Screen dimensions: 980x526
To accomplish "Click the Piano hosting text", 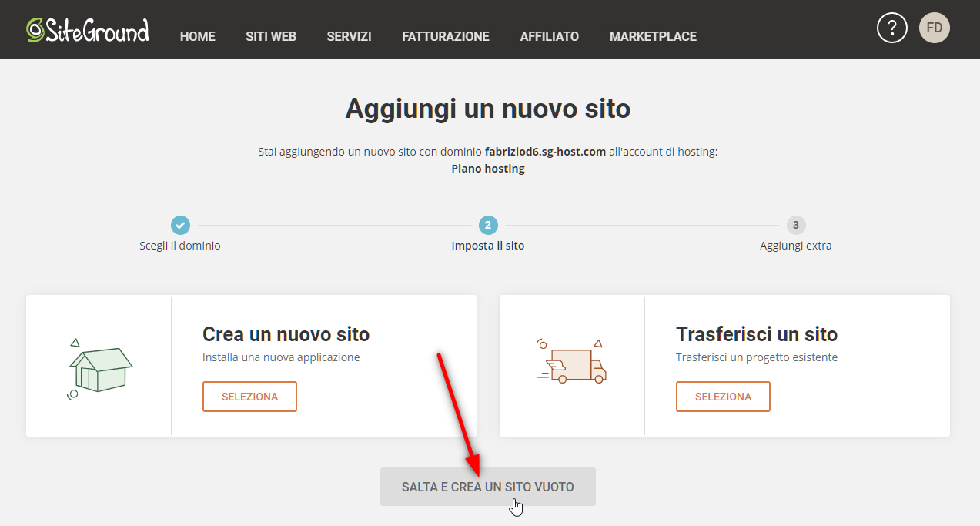I will point(488,168).
